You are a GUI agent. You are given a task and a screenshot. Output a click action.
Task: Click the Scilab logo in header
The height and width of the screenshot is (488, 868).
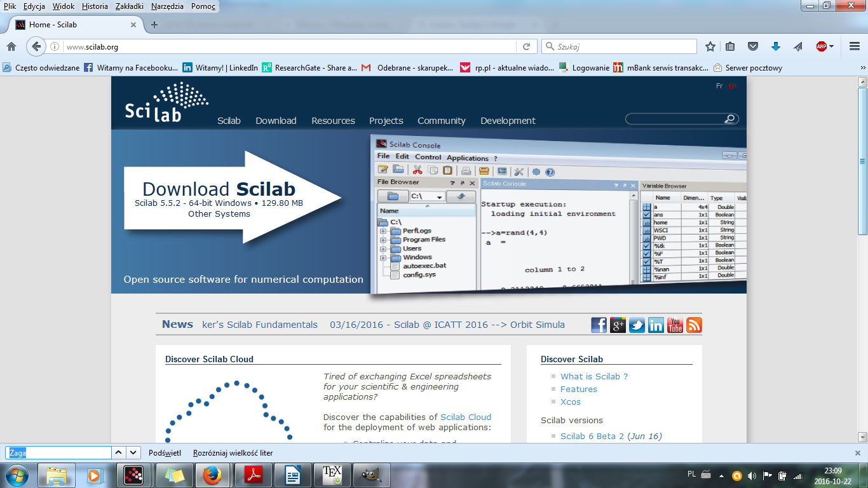[166, 102]
